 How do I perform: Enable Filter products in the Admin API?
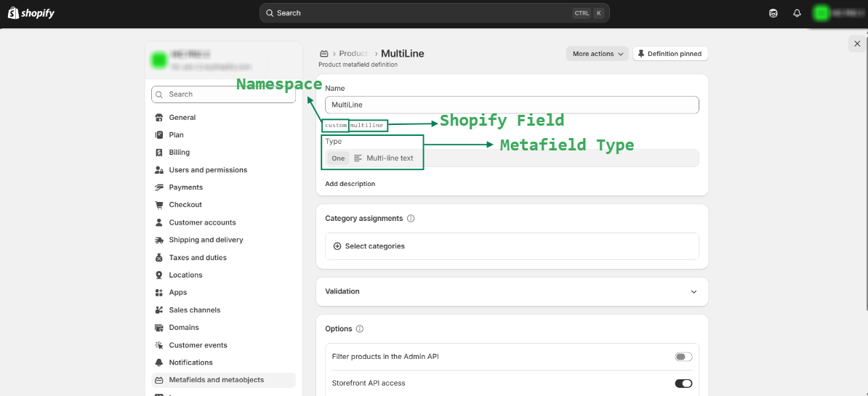click(x=683, y=357)
